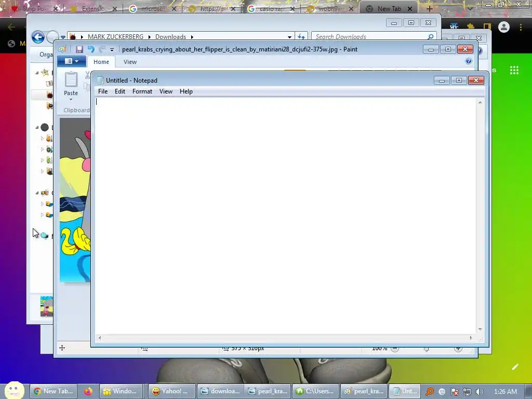532x399 pixels.
Task: Click the volume speaker tray icon
Action: pos(480,392)
